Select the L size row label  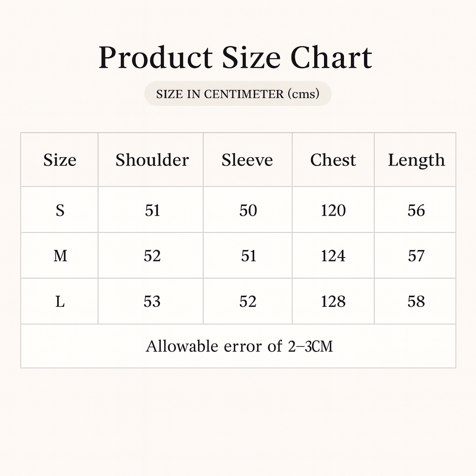[x=60, y=302]
